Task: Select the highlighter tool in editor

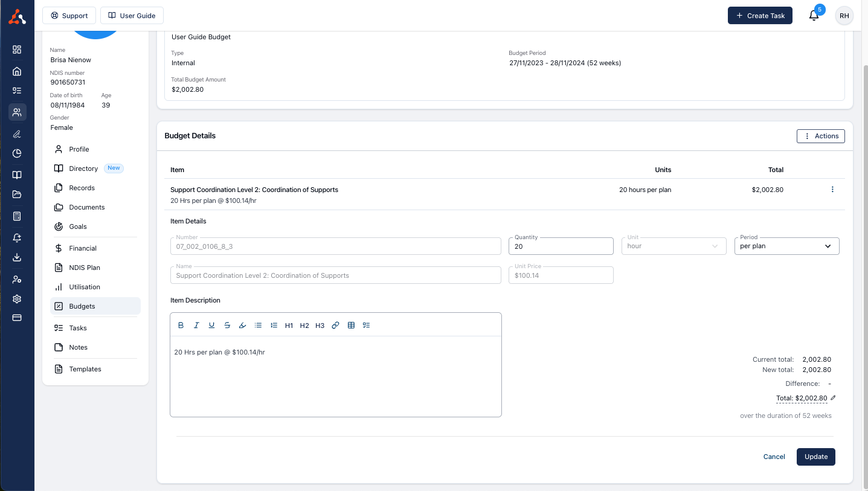Action: click(243, 326)
